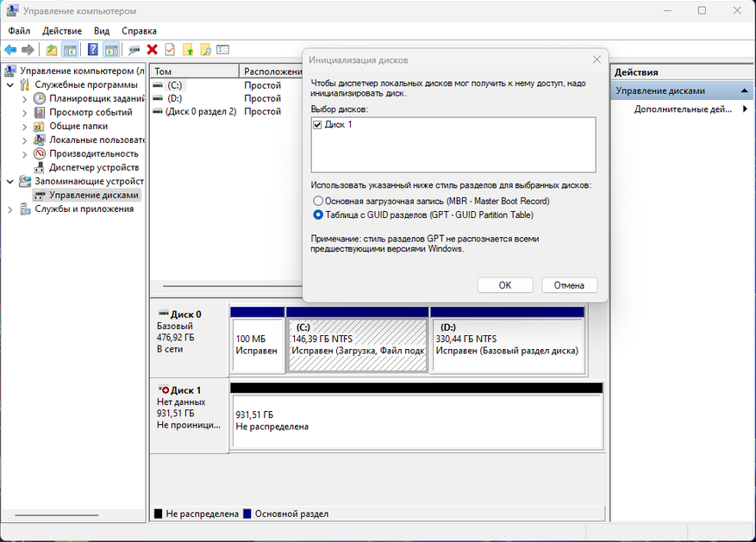This screenshot has width=756, height=542.
Task: Click the Local Users icon in tree
Action: (39, 140)
